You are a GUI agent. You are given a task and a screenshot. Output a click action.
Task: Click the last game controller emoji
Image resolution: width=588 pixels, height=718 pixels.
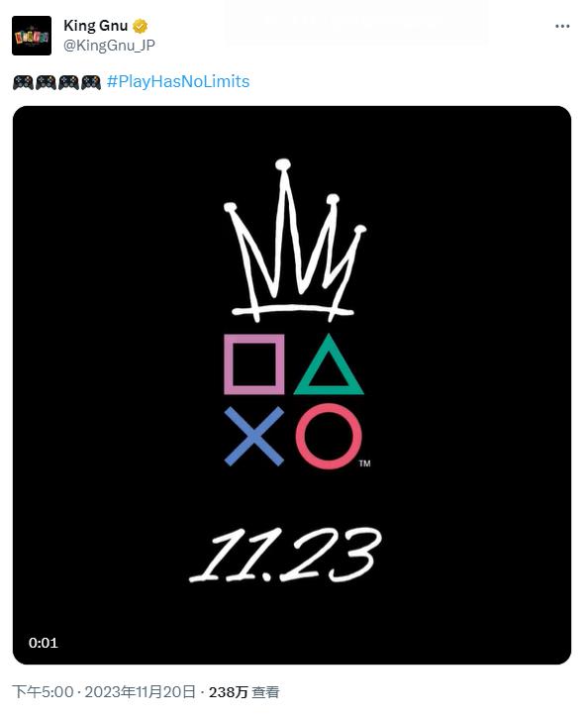click(91, 82)
